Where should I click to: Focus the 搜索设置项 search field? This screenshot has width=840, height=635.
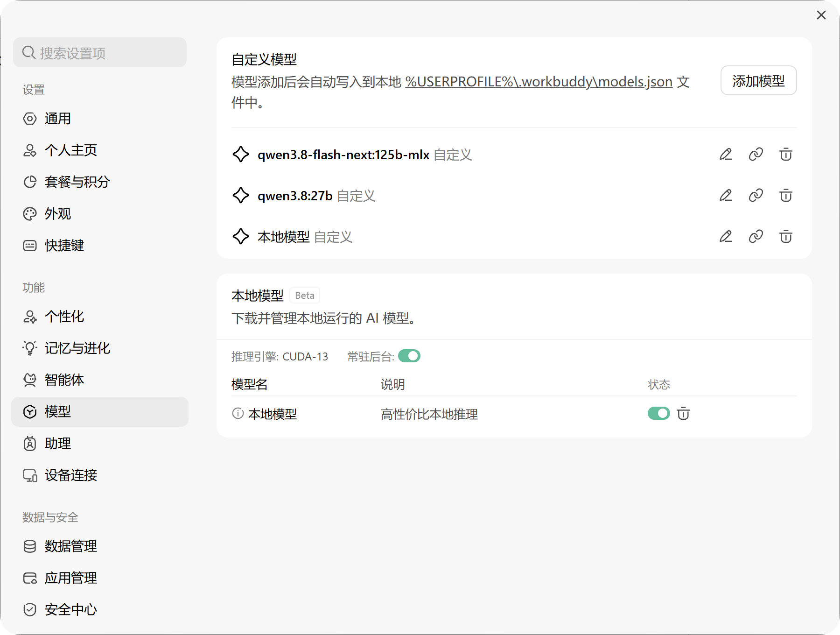(x=100, y=53)
